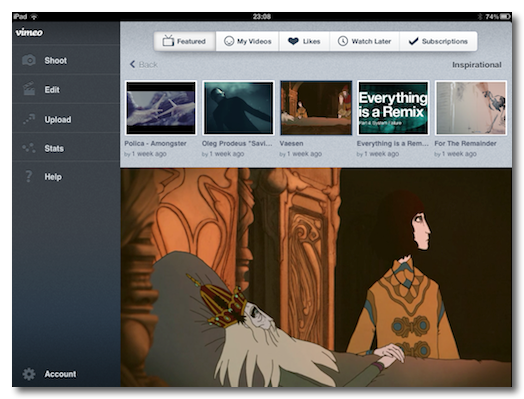
Task: Open the Edit menu item
Action: point(66,89)
